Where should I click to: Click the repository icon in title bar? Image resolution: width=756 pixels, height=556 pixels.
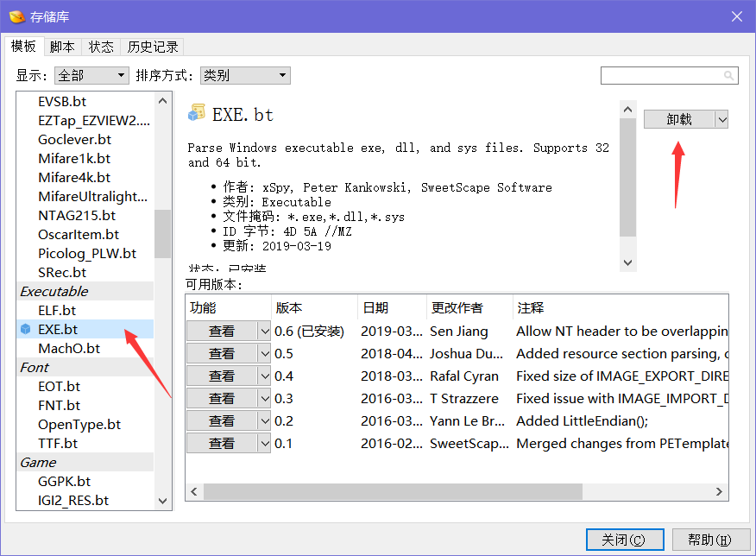tap(16, 16)
